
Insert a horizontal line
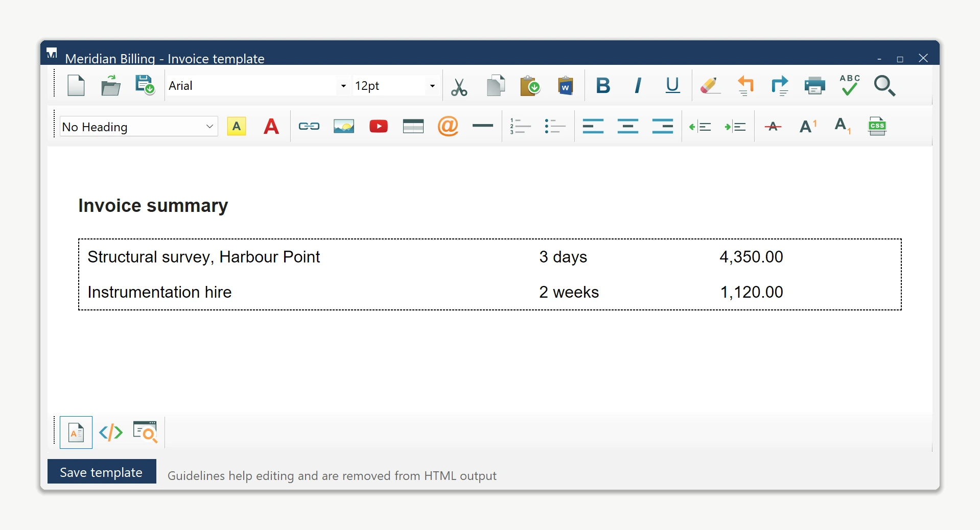point(483,126)
